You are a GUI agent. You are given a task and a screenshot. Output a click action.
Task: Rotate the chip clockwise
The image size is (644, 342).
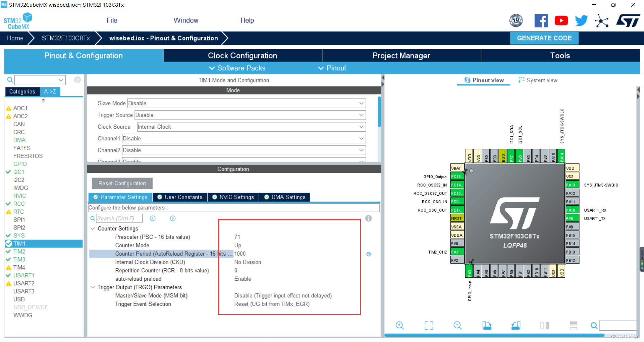[x=487, y=325]
